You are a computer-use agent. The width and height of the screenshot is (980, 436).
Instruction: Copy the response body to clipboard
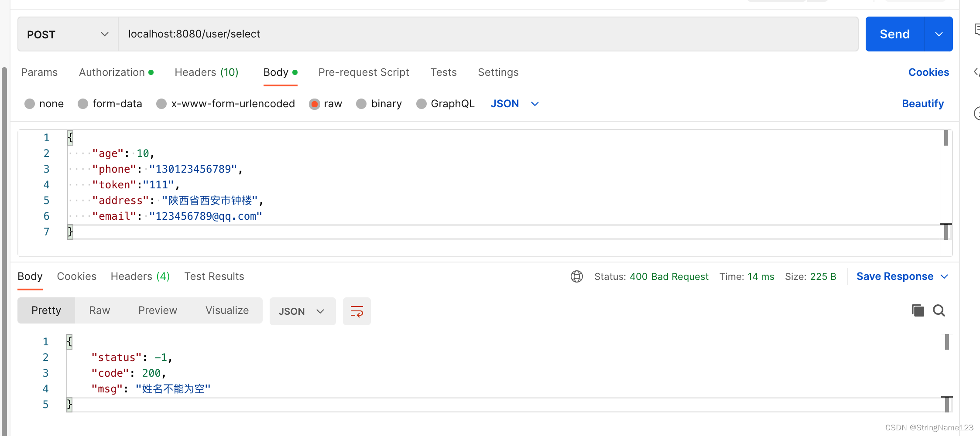[x=918, y=310]
